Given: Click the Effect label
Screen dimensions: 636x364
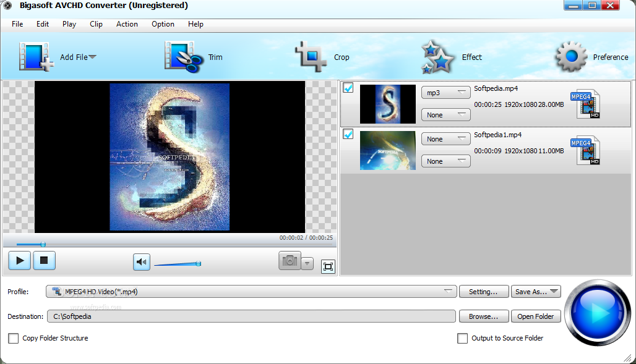Looking at the screenshot, I should [x=472, y=57].
